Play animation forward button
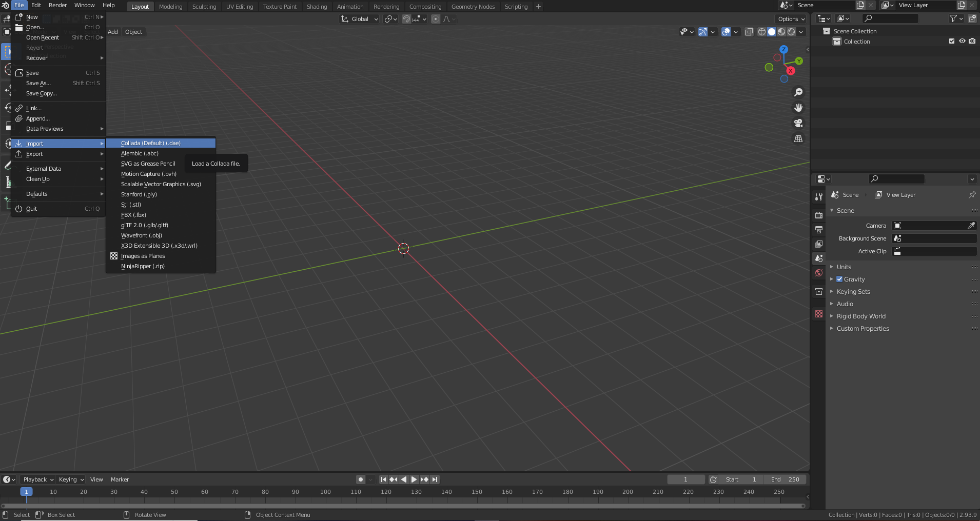The height and width of the screenshot is (521, 980). pos(414,479)
